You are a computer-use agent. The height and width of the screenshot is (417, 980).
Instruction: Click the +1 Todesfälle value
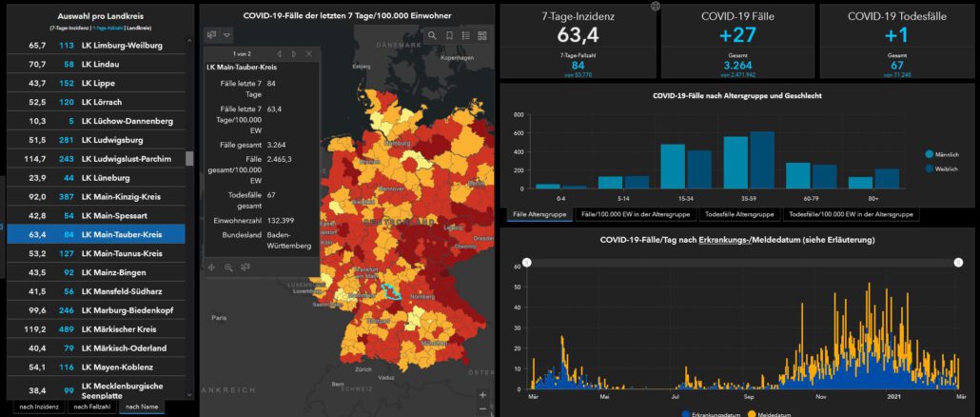(895, 35)
